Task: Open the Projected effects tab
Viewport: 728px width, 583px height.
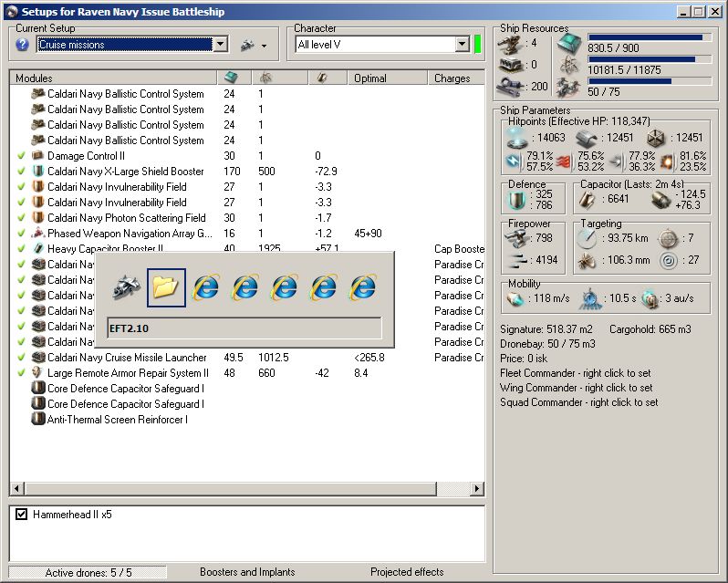Action: 407,572
